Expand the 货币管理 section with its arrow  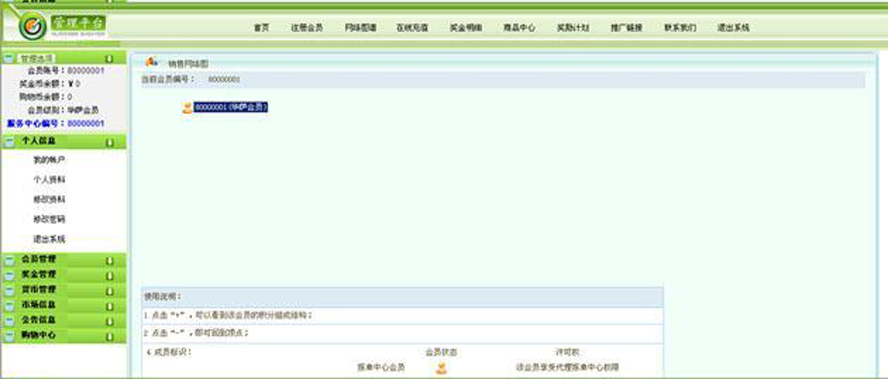[109, 291]
